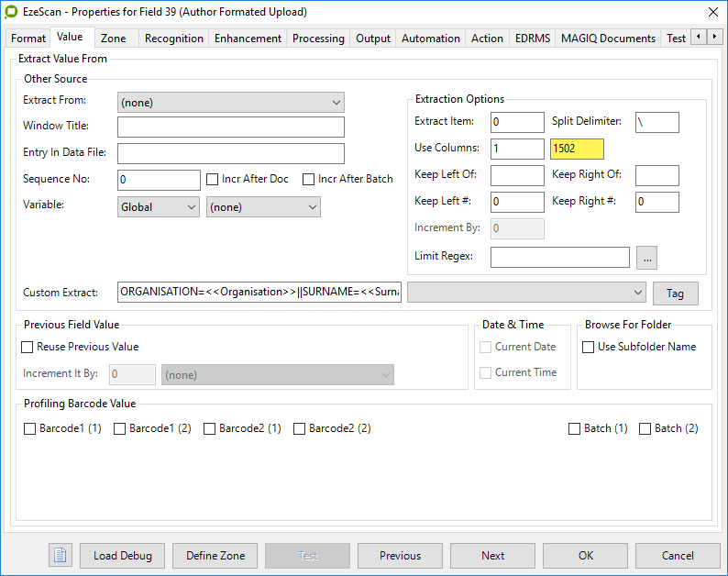Expand the Global variable dropdown
The image size is (728, 576).
coord(159,207)
